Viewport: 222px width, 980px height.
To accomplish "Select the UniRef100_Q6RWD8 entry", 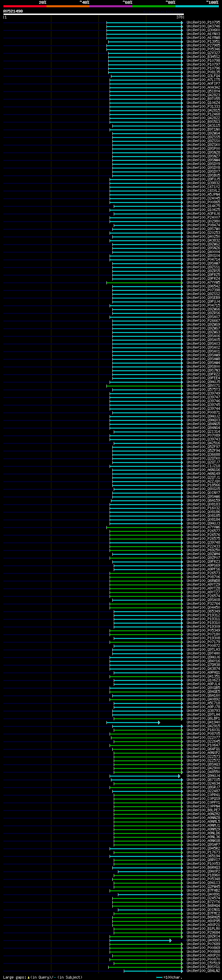I will pyautogui.click(x=203, y=581).
